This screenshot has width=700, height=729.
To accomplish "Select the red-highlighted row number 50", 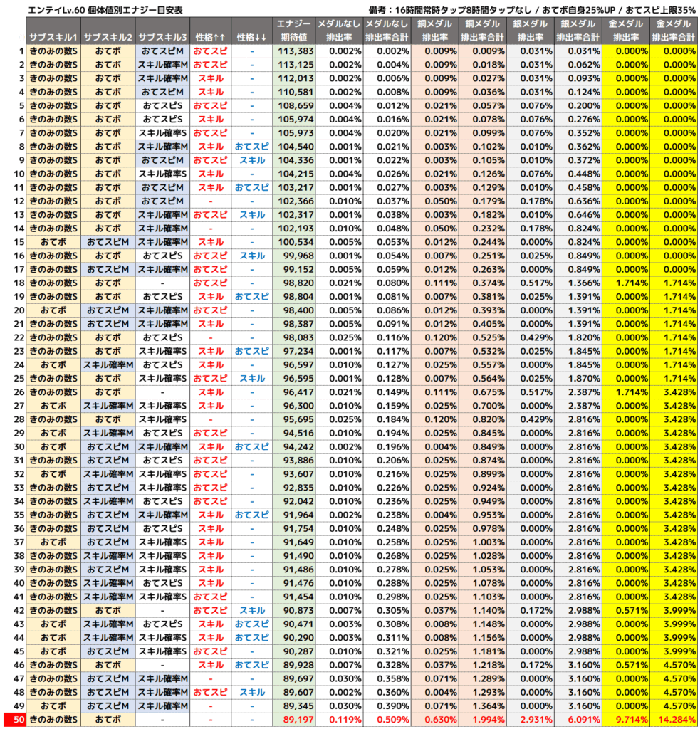I will [15, 720].
